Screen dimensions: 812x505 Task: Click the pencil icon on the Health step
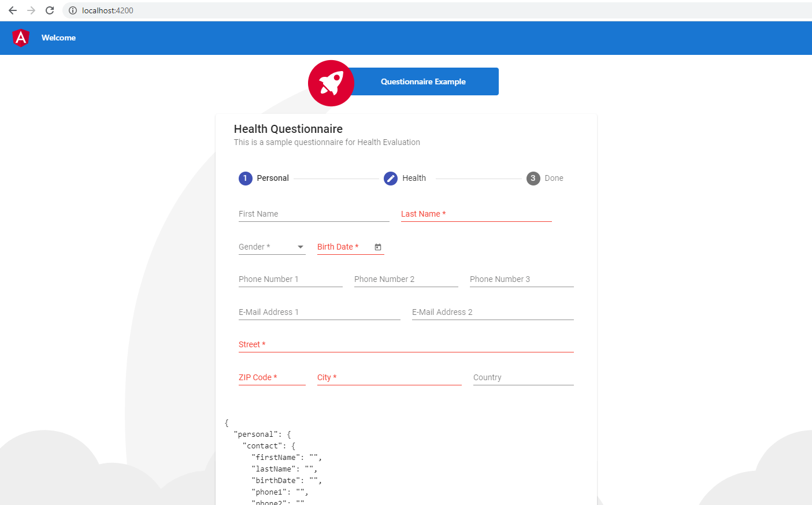click(390, 178)
